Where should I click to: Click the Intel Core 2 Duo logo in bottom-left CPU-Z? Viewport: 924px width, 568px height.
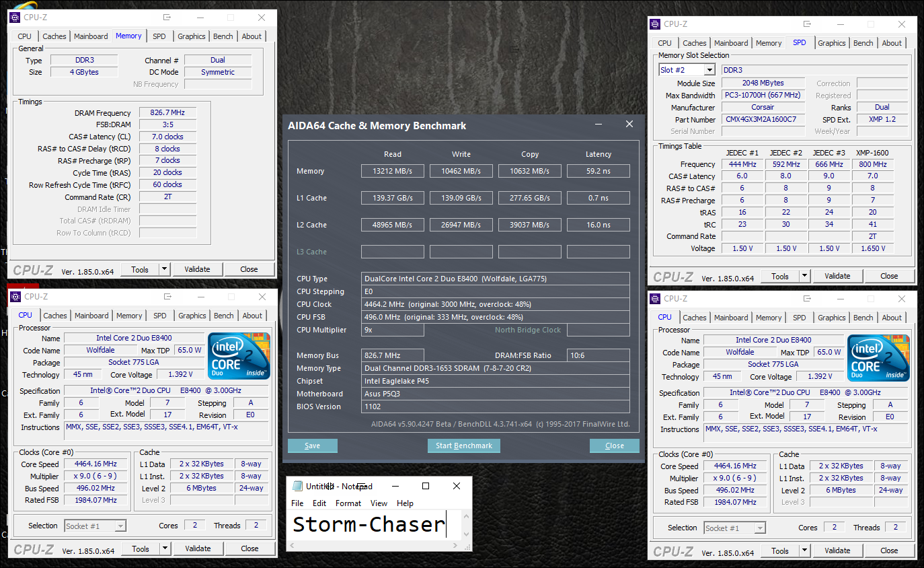(x=239, y=355)
